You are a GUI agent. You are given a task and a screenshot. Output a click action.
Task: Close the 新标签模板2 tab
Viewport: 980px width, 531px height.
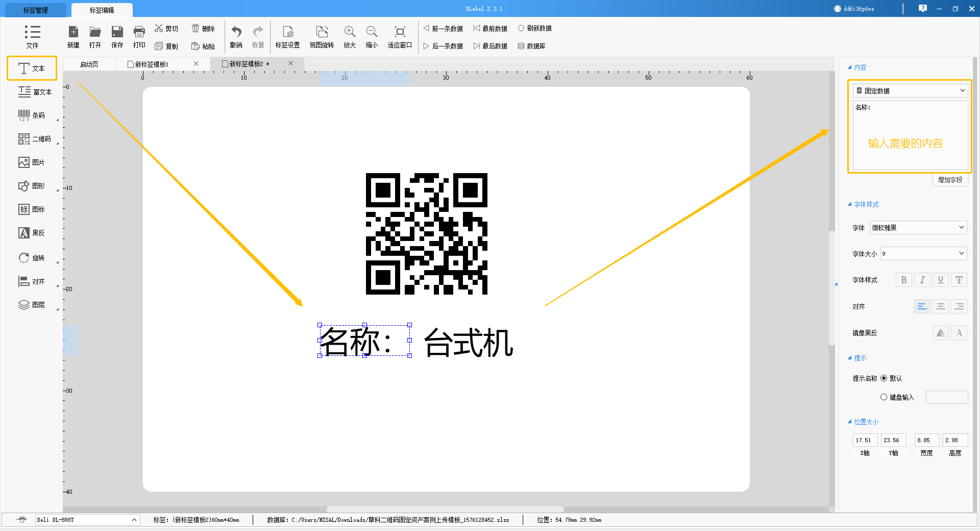[290, 63]
